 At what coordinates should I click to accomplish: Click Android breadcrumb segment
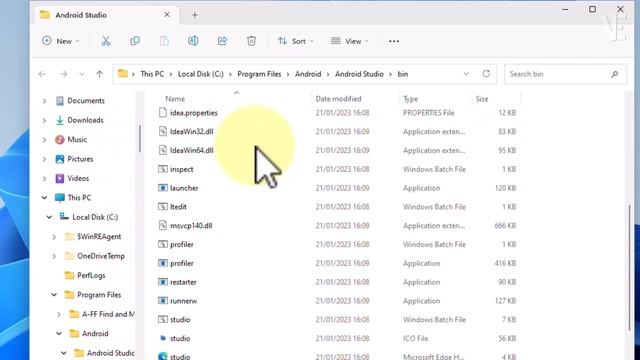pyautogui.click(x=308, y=74)
